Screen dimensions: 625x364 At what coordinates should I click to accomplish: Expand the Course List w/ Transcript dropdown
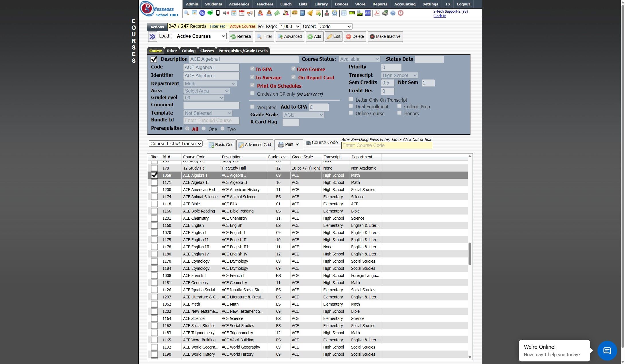coord(176,143)
